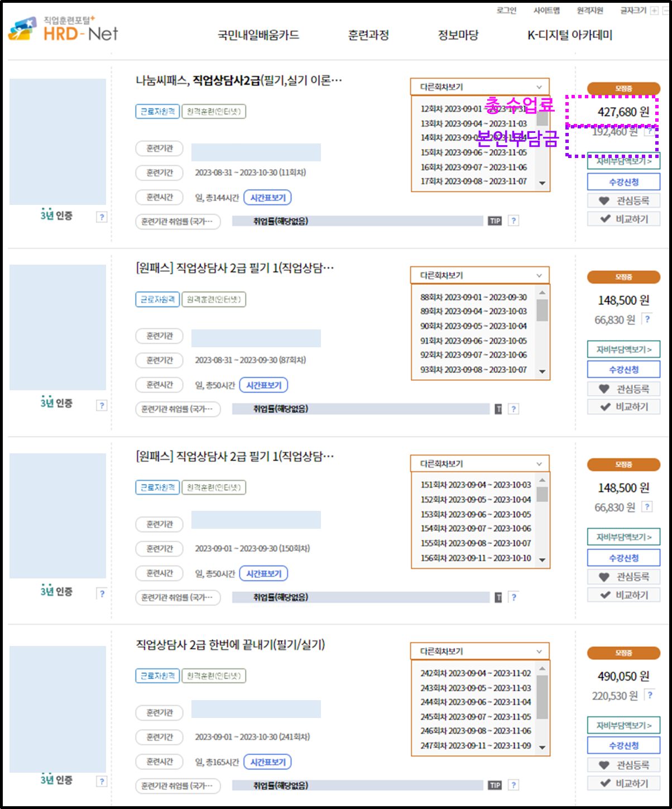The image size is (672, 809).
Task: Click 수강신청 button on the first course
Action: (x=623, y=181)
